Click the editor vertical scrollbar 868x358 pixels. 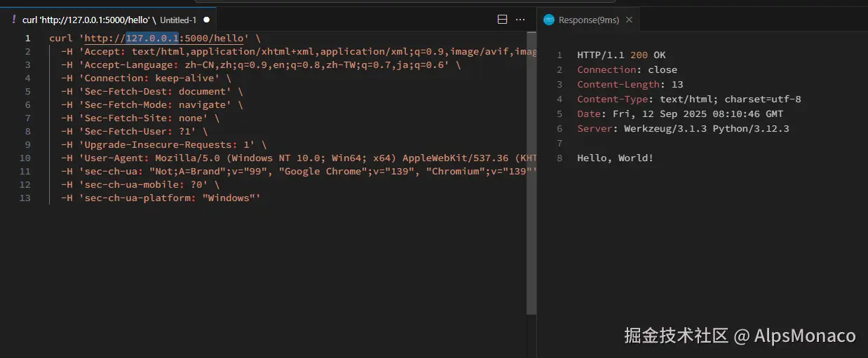[531, 172]
